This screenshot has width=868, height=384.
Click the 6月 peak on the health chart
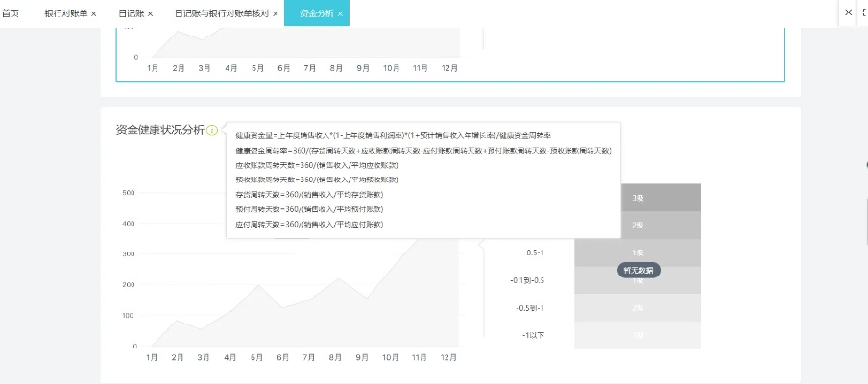(x=257, y=286)
